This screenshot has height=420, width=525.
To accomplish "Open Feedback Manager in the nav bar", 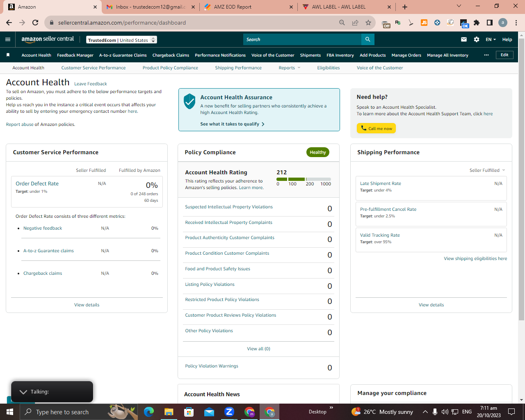I will coord(75,55).
